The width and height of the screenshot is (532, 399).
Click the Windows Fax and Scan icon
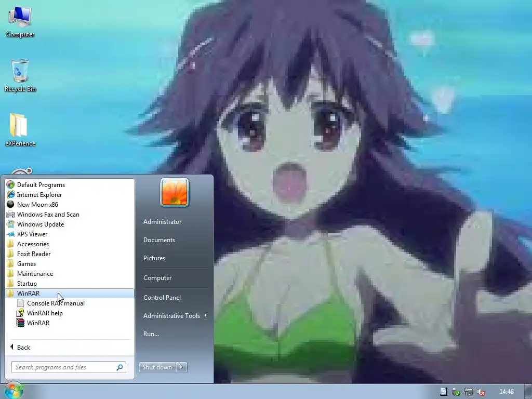click(x=10, y=214)
